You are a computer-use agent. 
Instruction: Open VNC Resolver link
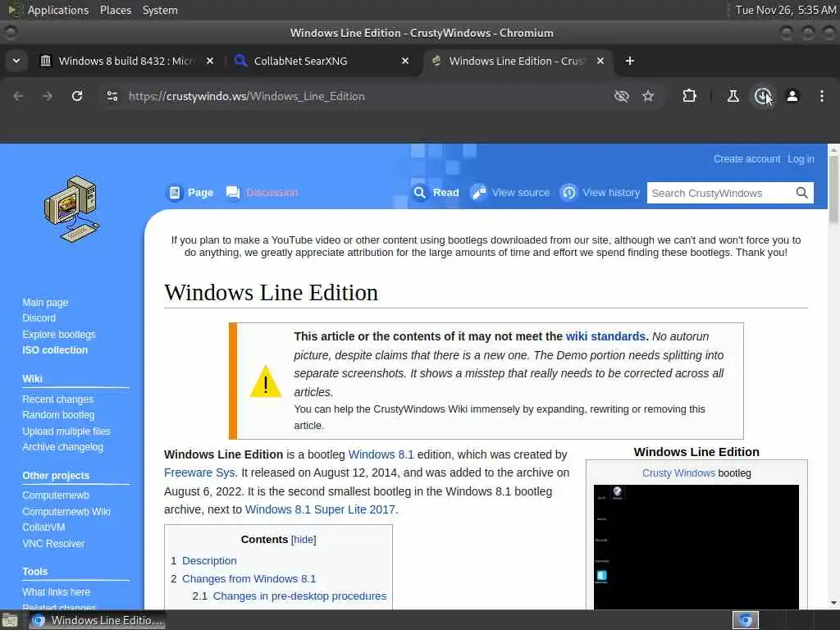(x=53, y=543)
